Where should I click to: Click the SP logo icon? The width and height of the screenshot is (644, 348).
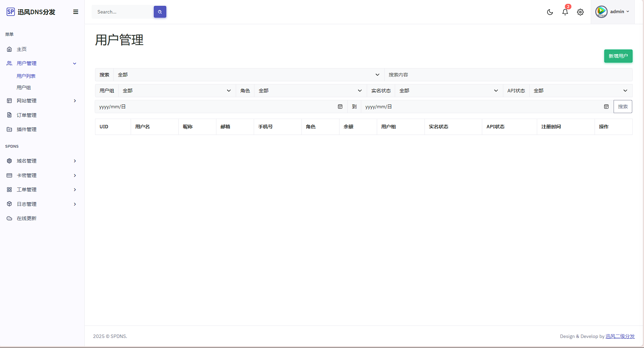point(11,12)
